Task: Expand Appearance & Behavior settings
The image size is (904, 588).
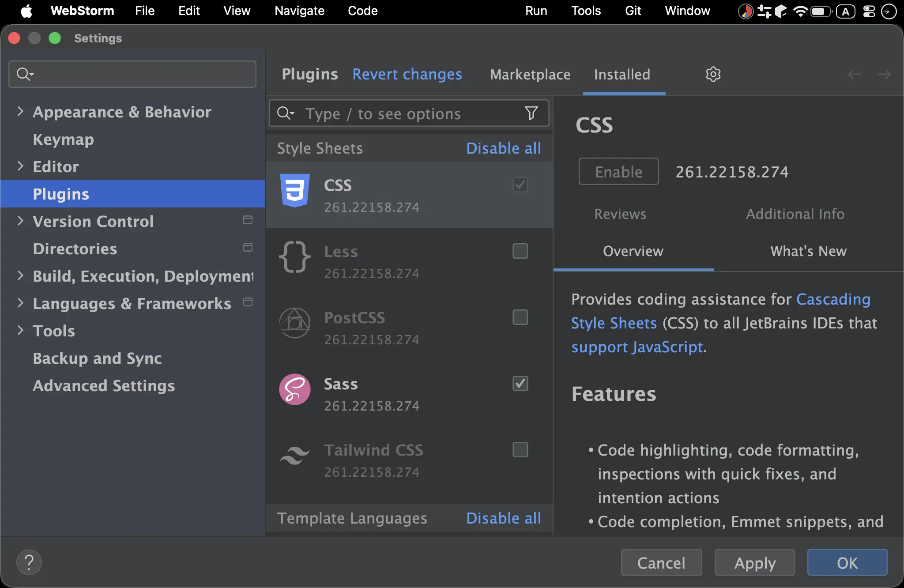Action: 20,112
